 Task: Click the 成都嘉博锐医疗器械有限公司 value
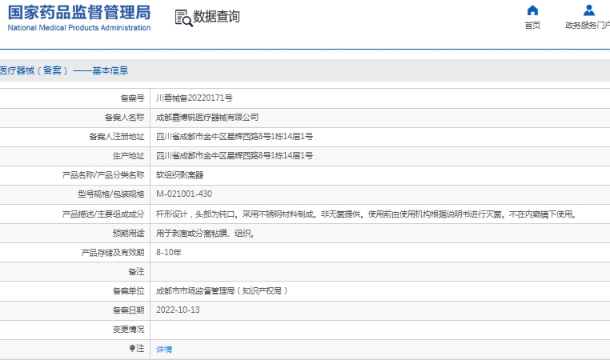click(207, 118)
